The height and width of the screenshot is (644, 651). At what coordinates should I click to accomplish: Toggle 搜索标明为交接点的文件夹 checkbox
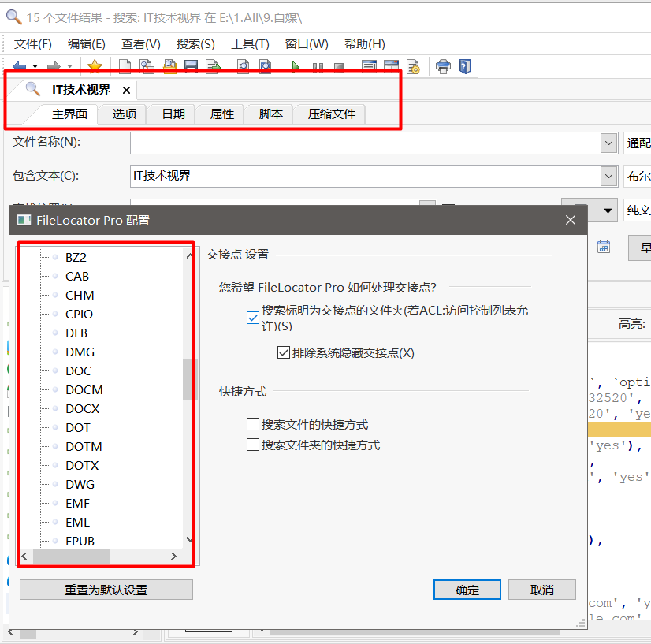253,318
